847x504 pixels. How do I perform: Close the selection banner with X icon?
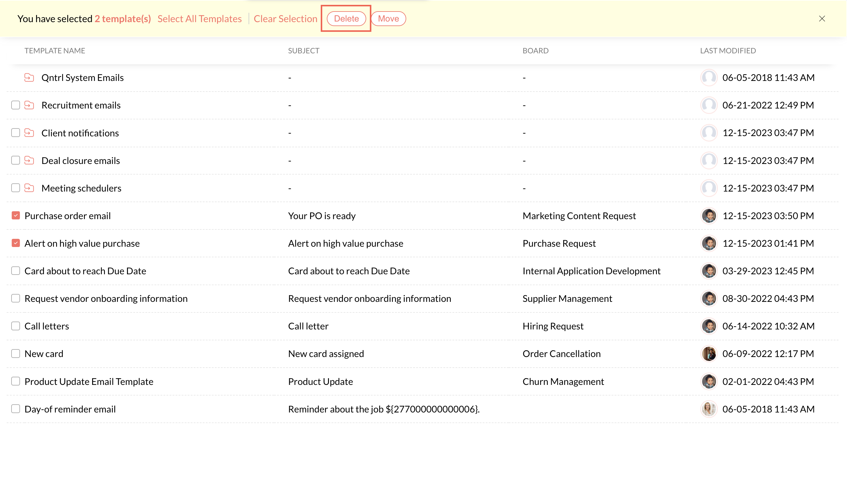(822, 19)
